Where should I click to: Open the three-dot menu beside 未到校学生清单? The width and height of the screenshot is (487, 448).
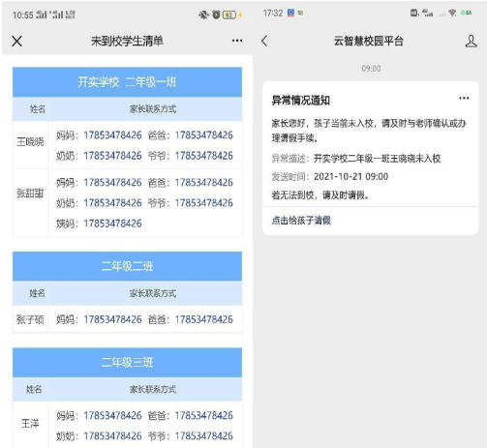tap(237, 41)
